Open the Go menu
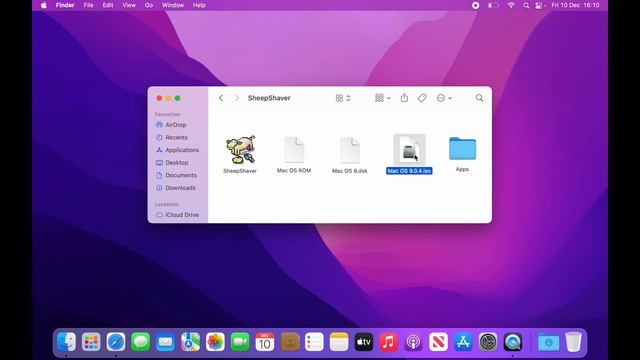This screenshot has width=640, height=360. (x=149, y=5)
